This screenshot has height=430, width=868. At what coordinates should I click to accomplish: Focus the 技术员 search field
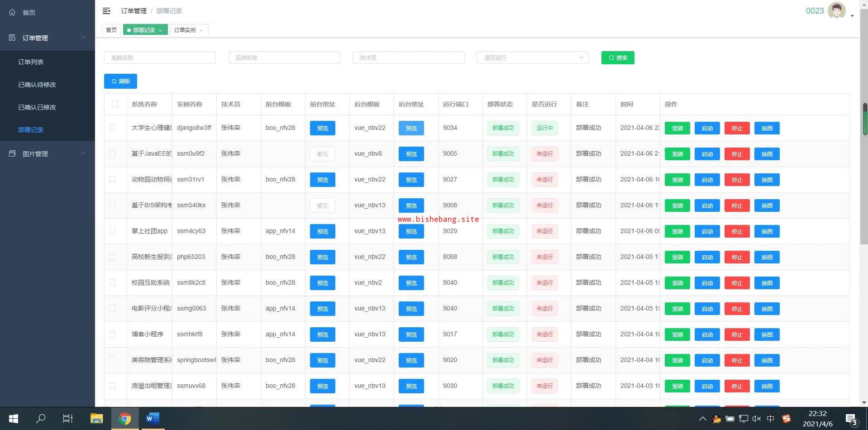point(409,57)
